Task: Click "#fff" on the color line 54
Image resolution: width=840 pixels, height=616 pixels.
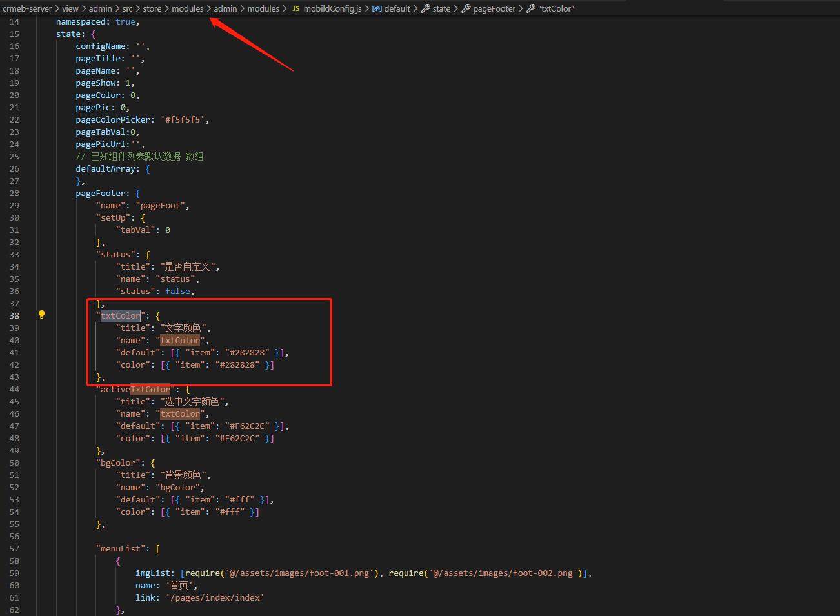Action: [x=230, y=512]
